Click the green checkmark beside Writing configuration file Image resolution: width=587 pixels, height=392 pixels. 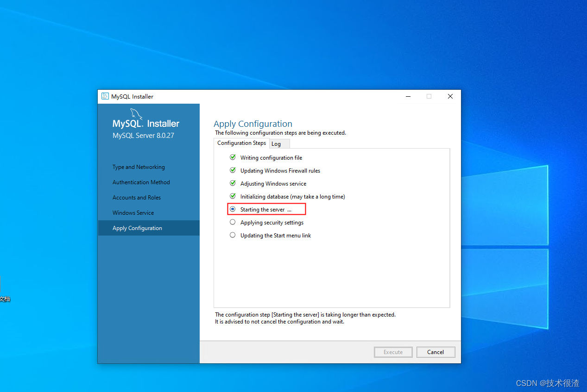[x=233, y=157]
